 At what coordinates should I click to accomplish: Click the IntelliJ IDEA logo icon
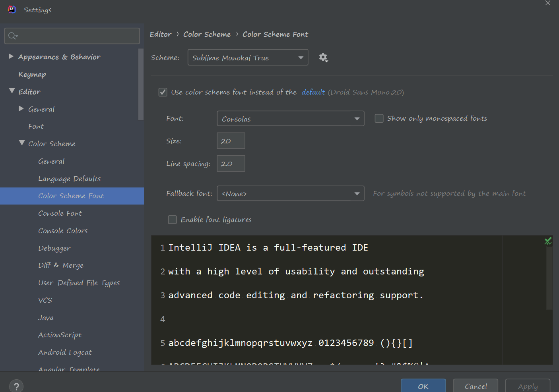(12, 10)
